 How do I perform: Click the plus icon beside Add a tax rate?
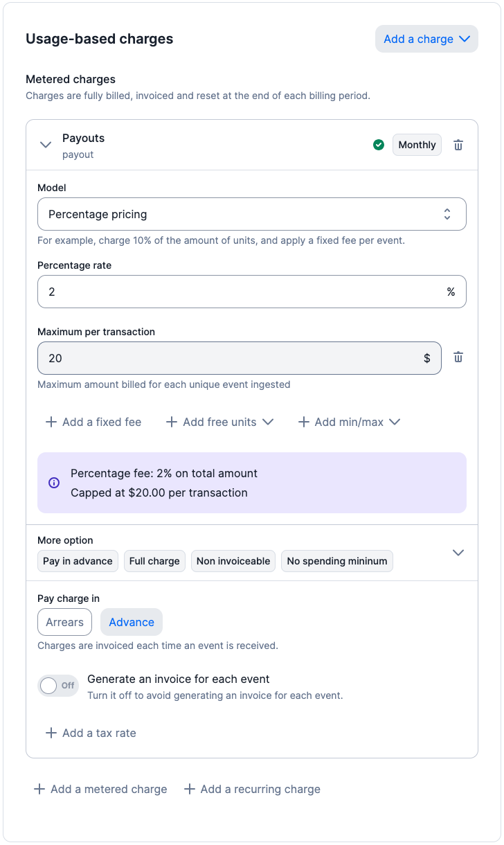coord(51,733)
